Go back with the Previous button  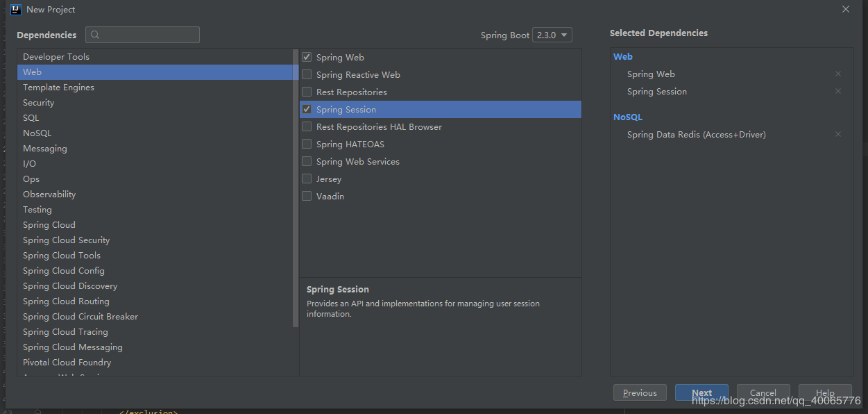point(640,392)
